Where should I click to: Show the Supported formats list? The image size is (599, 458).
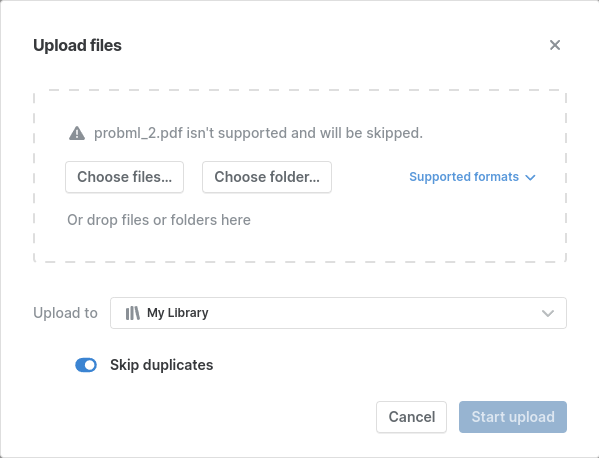472,177
